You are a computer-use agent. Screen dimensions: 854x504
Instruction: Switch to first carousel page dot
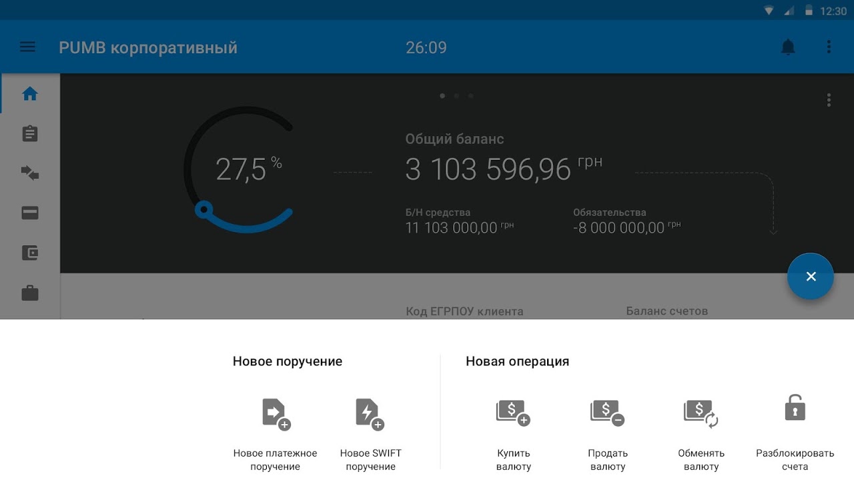pos(442,96)
